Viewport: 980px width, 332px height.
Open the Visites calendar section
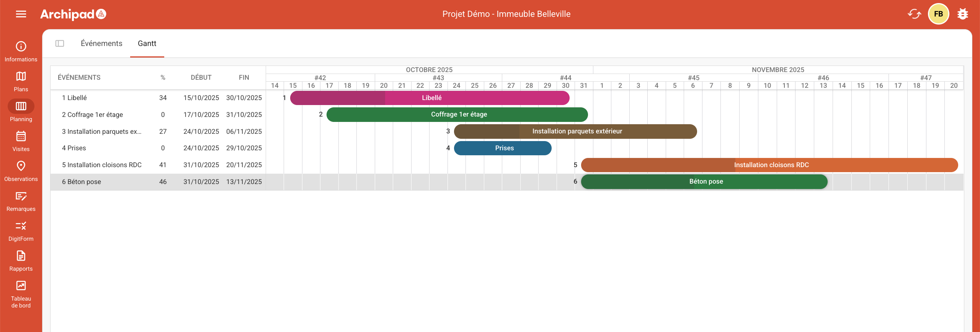[21, 141]
